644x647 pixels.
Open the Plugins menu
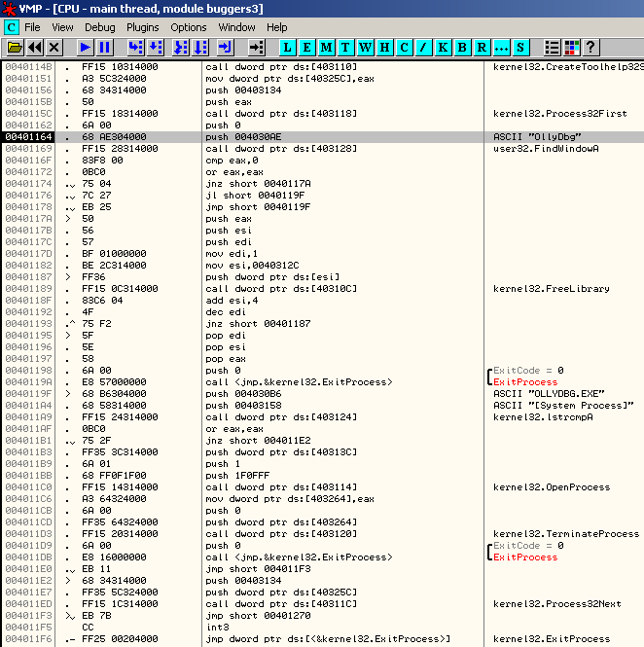[143, 27]
